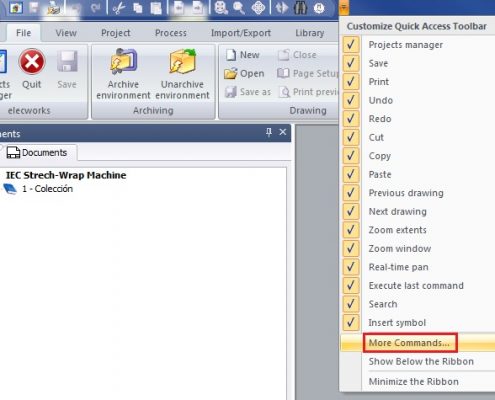This screenshot has height=400, width=495.
Task: Click the red Quit icon
Action: [32, 61]
